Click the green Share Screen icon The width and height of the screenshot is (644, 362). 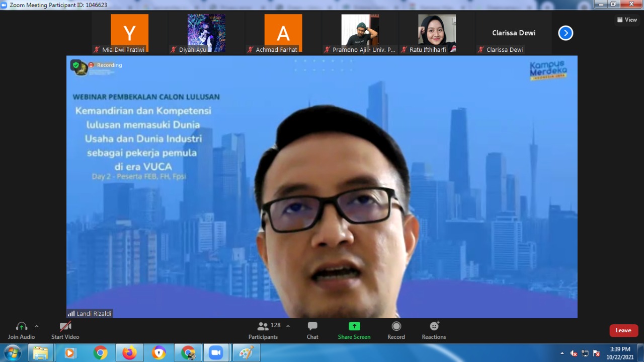tap(354, 326)
